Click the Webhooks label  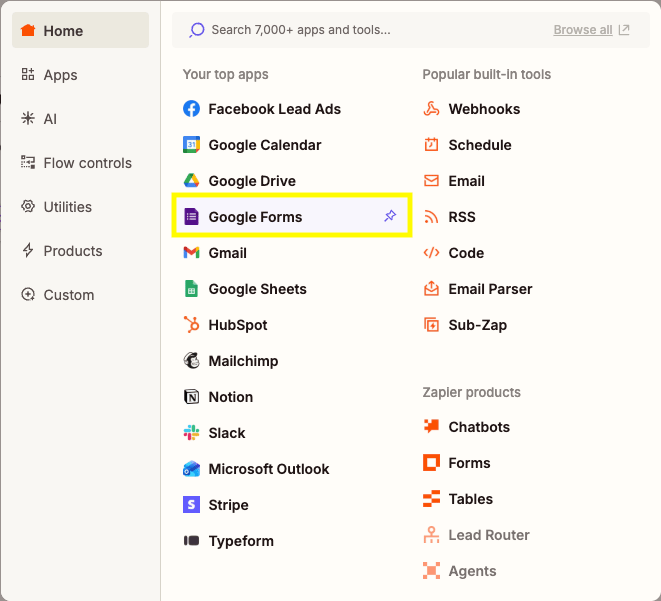tap(484, 109)
